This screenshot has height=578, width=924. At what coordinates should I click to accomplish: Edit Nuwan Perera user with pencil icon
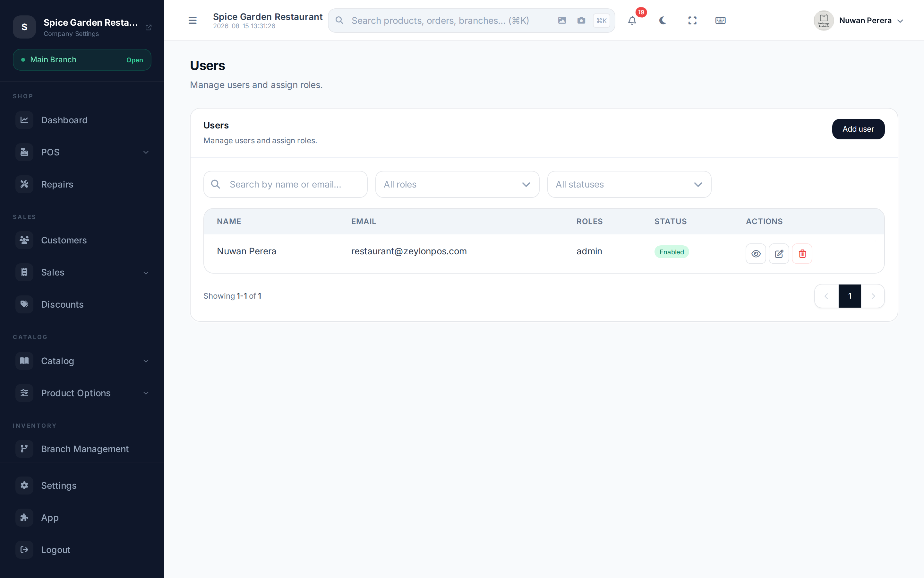click(779, 253)
